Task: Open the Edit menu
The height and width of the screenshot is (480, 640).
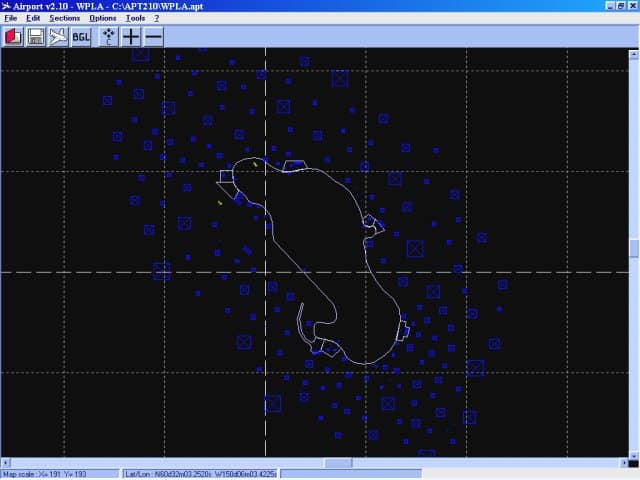Action: [x=33, y=18]
